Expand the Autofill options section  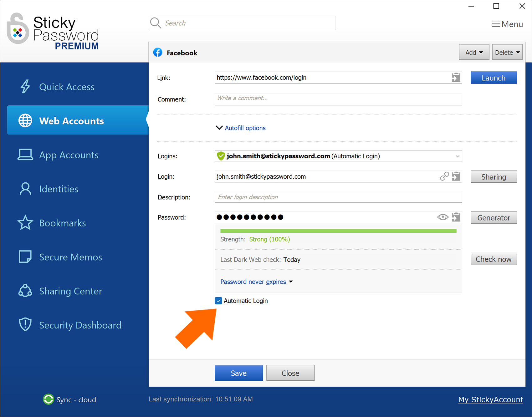[x=241, y=128]
